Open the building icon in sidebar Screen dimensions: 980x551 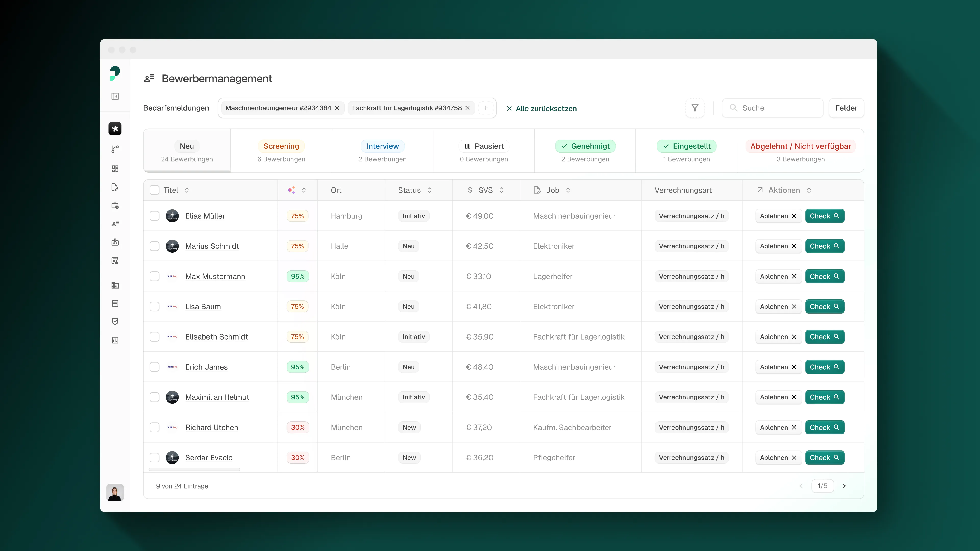click(115, 285)
